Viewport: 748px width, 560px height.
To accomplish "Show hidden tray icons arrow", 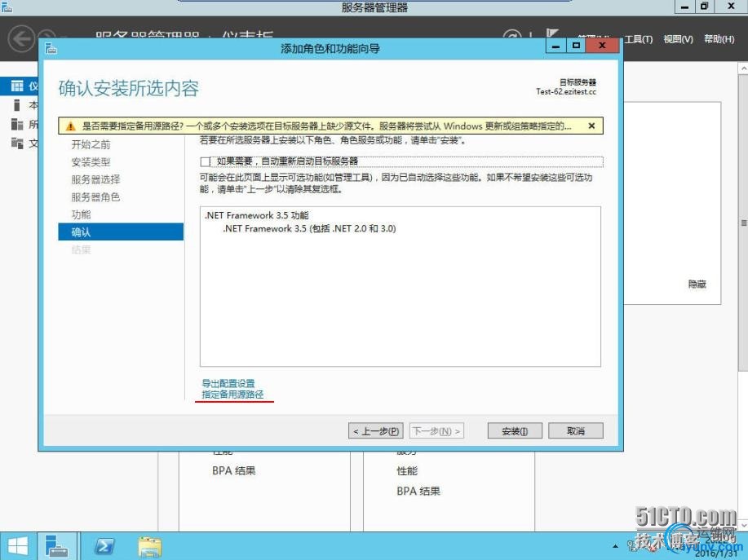I will [615, 546].
